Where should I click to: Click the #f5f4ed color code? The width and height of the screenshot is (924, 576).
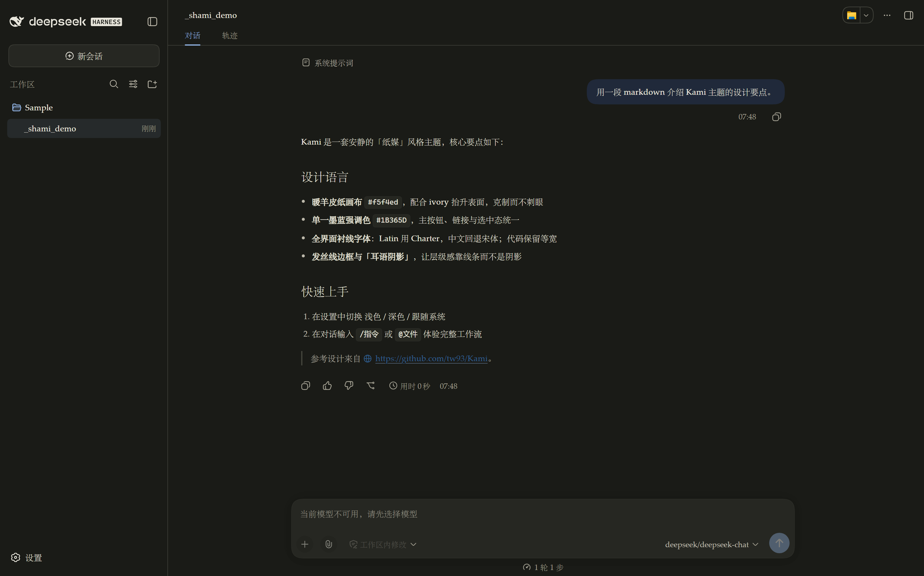point(383,202)
